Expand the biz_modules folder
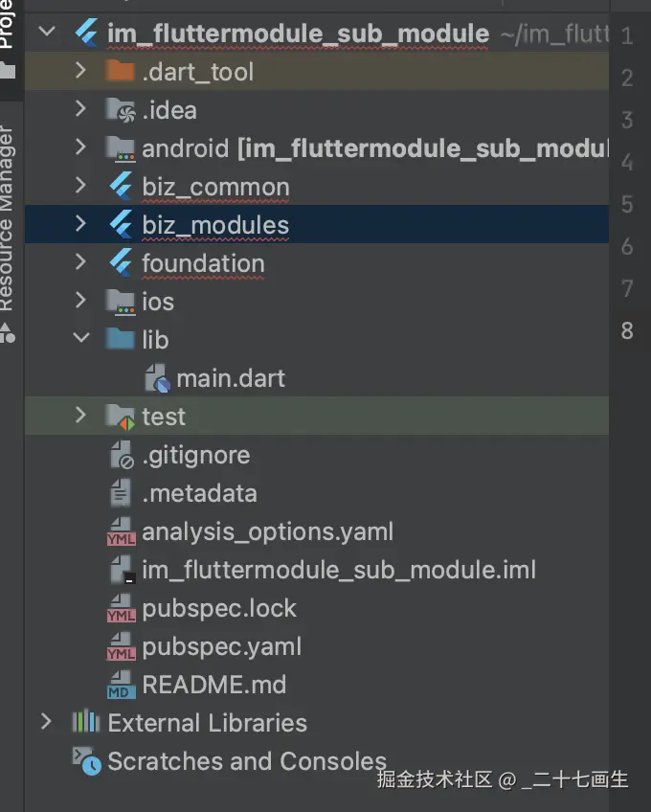This screenshot has width=651, height=812. (80, 224)
